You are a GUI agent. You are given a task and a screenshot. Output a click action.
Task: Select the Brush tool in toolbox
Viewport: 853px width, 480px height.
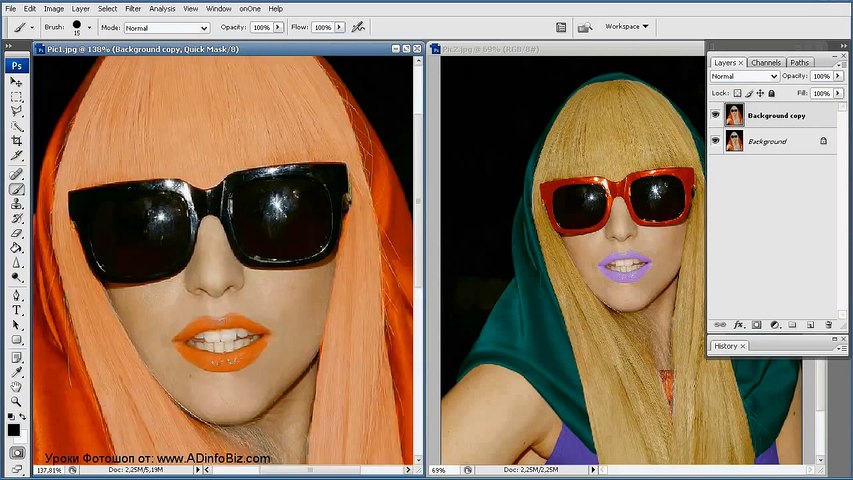click(16, 189)
